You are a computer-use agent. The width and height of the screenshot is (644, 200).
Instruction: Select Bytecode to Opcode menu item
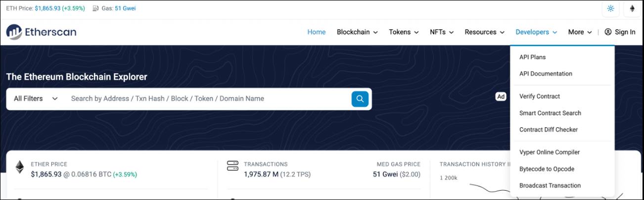coord(547,169)
